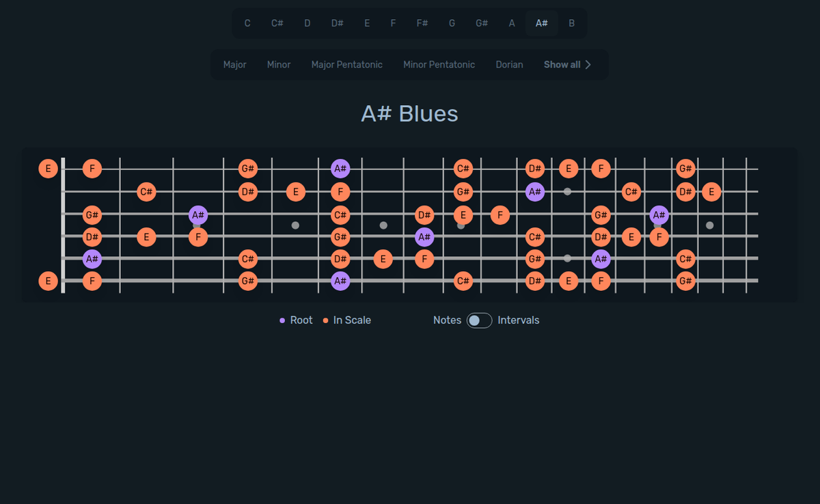Click the A# Blues title heading
Screen dimensions: 820x504
point(409,113)
